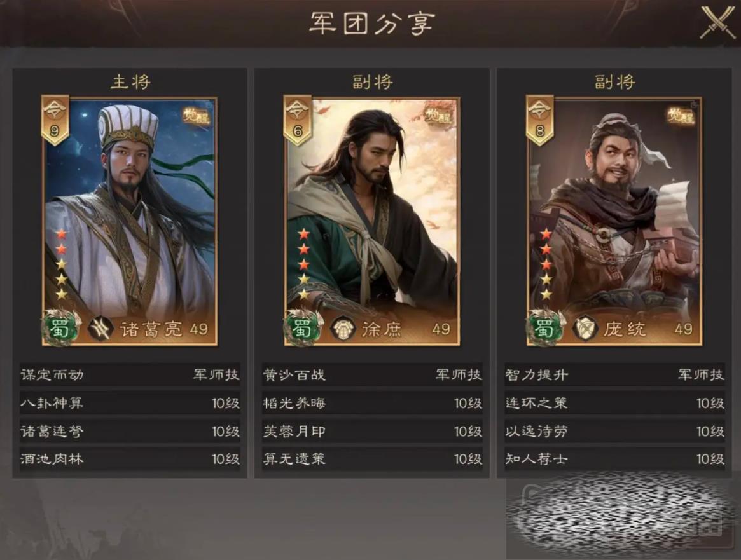Click the 蜀 faction badge on 徐庶's card
The image size is (741, 560).
coord(301,328)
